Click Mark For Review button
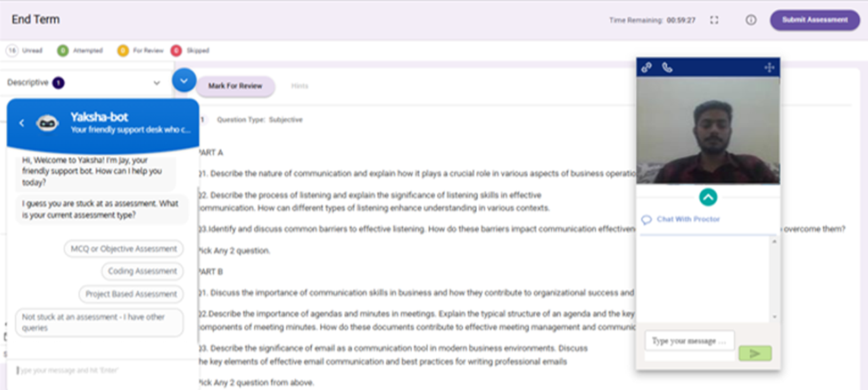 click(235, 86)
